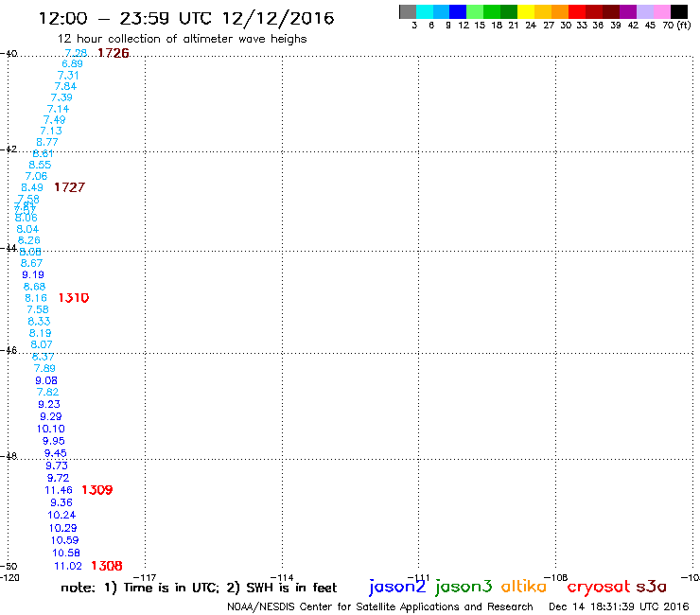Click the subtitle '12 hour collection of altimeter wave heighs'
The width and height of the screenshot is (700, 615).
183,39
